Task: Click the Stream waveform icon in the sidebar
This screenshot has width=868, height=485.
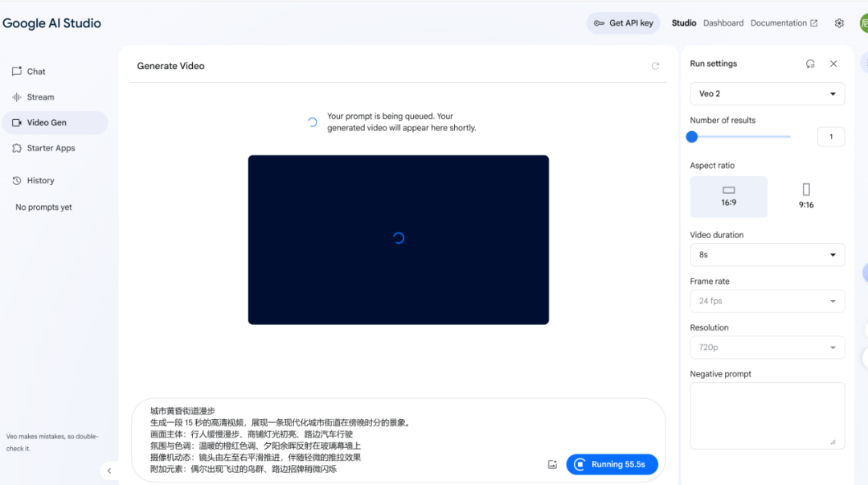Action: 17,97
